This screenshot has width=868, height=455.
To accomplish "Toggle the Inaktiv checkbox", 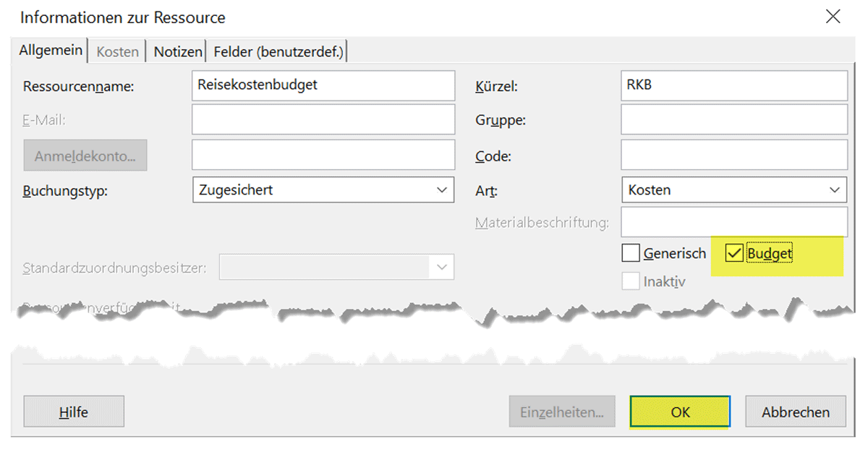I will 631,281.
